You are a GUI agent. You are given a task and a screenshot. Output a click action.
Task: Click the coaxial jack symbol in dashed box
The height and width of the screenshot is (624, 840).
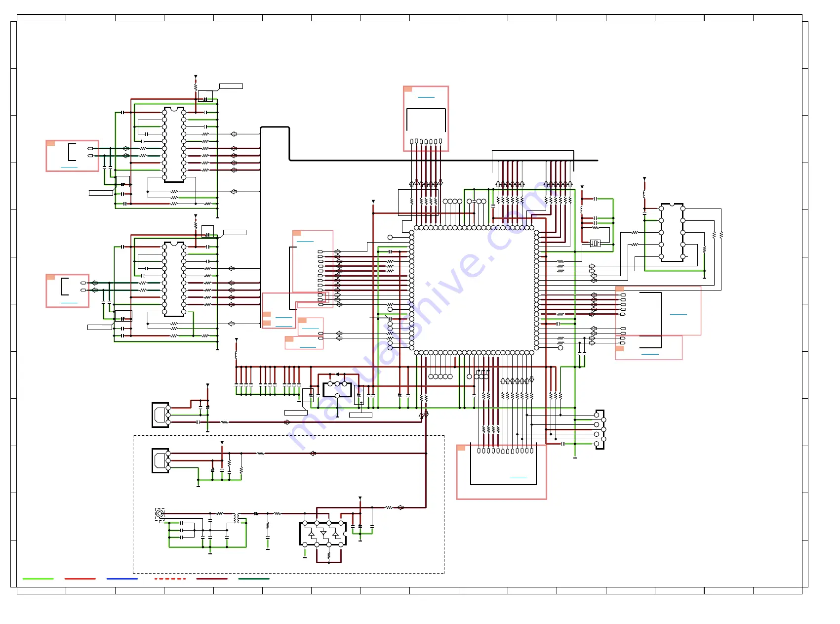point(160,514)
